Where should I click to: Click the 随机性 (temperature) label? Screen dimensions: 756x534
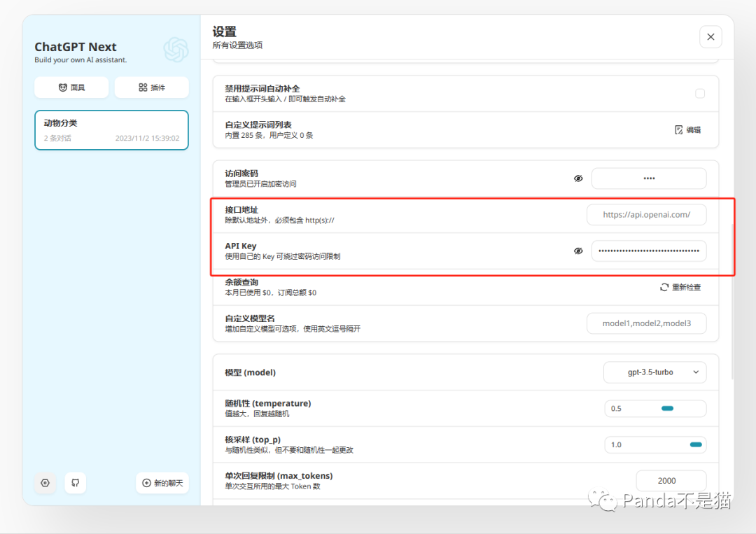[268, 403]
